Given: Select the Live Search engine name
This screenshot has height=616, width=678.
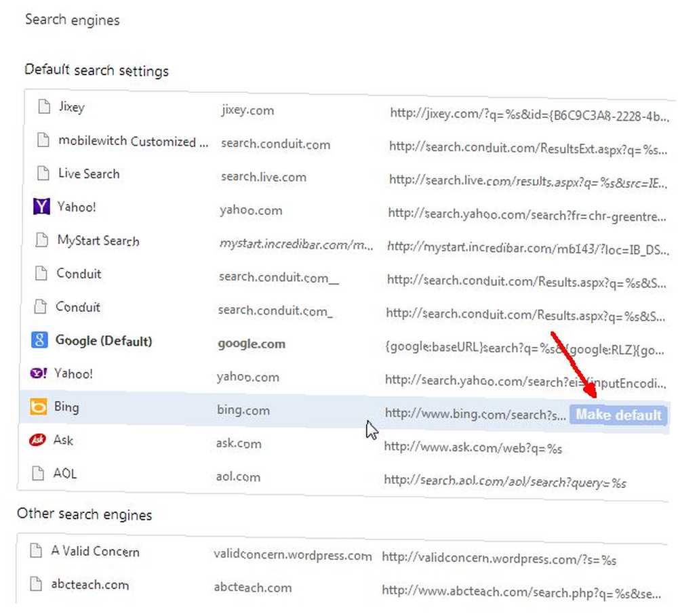Looking at the screenshot, I should [x=89, y=173].
